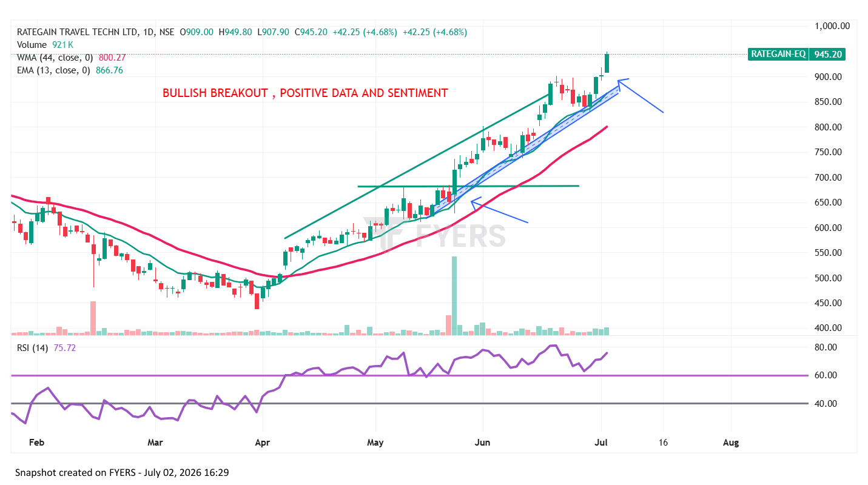Click the red volume spike bar in February
The height and width of the screenshot is (485, 868).
coord(93,318)
